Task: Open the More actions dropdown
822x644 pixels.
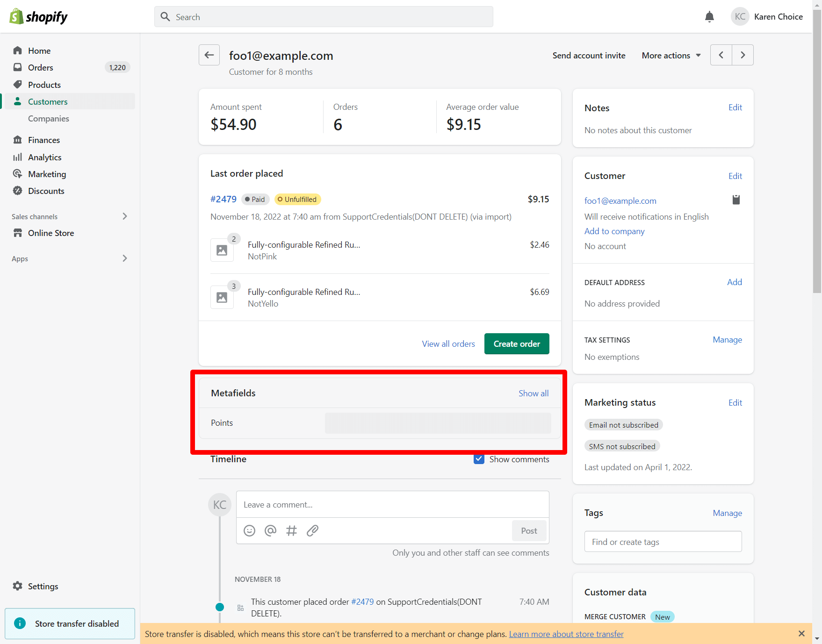Action: pyautogui.click(x=671, y=56)
